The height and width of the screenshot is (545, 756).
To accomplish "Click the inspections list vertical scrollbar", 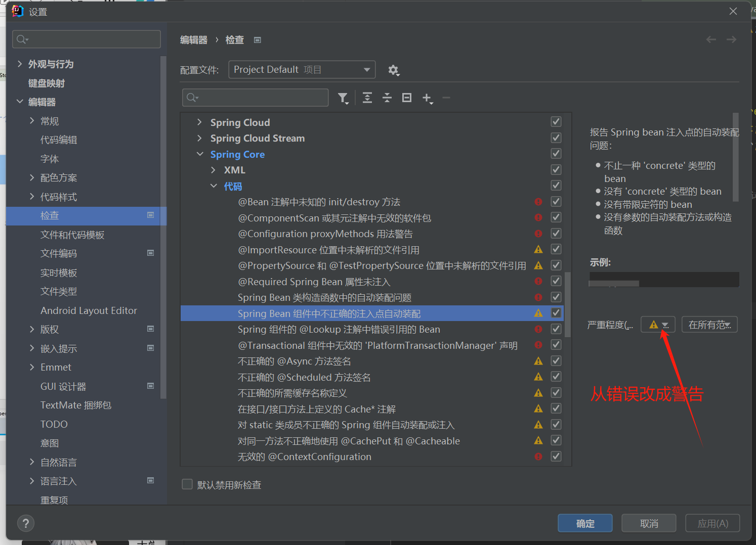I will (x=568, y=304).
